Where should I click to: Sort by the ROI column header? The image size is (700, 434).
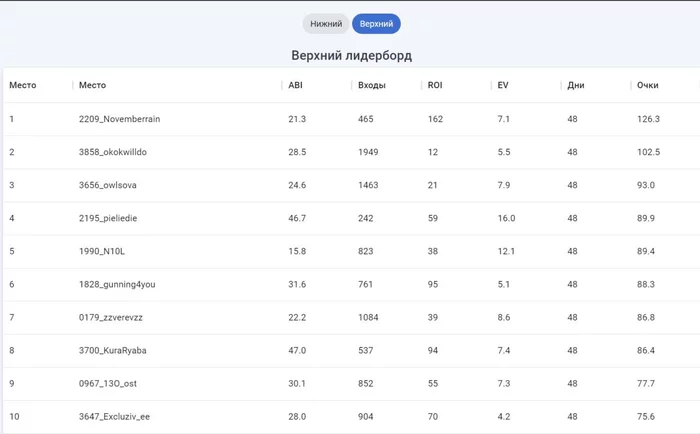pyautogui.click(x=435, y=85)
